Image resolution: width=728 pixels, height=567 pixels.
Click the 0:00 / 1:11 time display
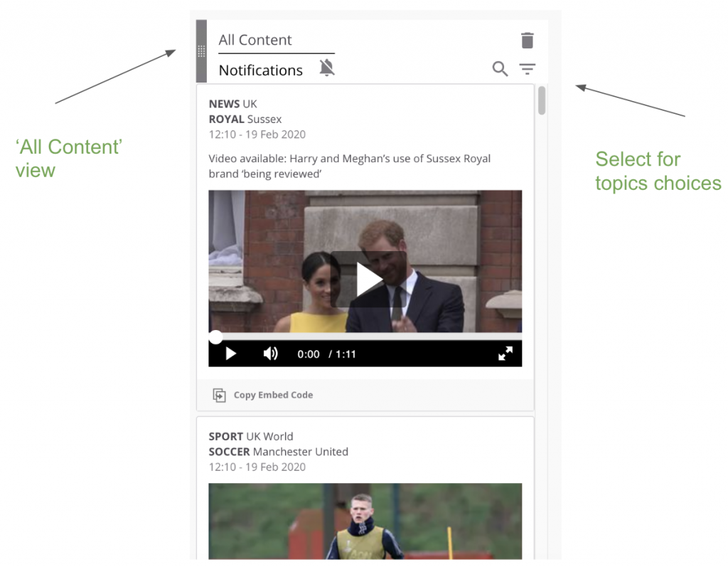coord(326,354)
